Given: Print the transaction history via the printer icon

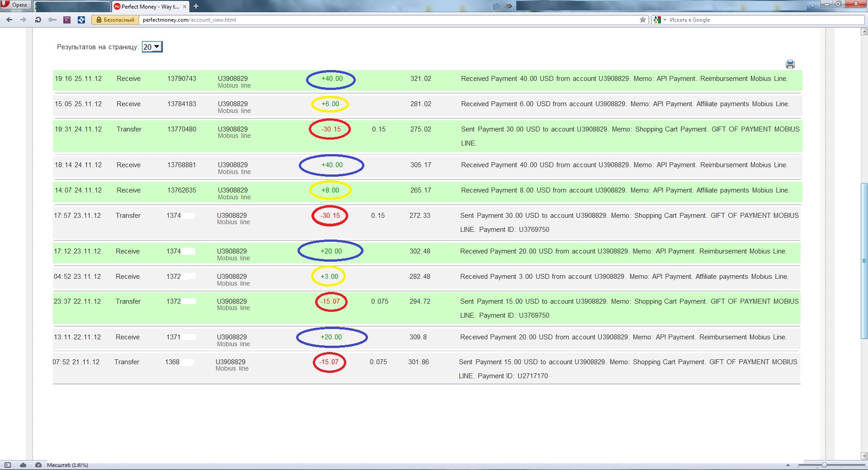Looking at the screenshot, I should (x=790, y=64).
